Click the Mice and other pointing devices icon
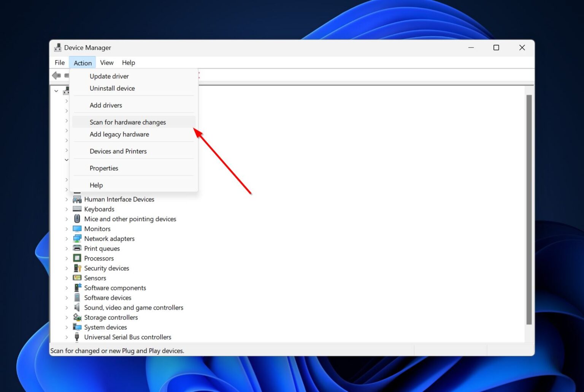 77,219
